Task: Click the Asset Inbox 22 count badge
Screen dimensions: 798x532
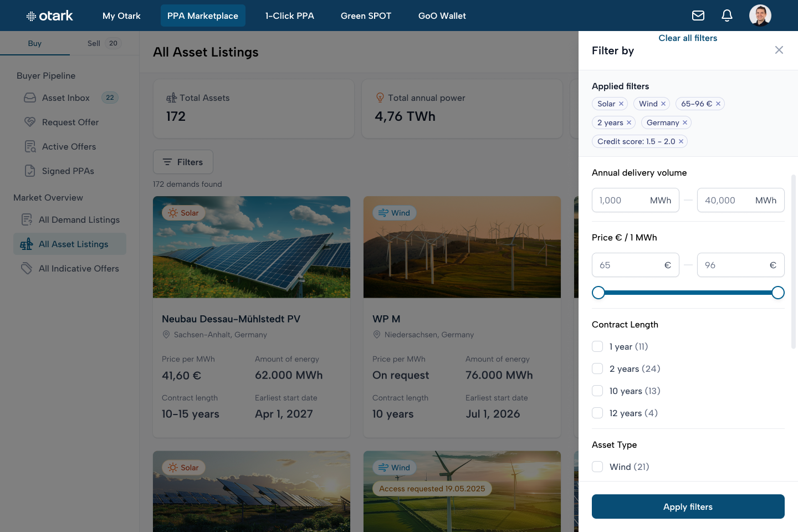Action: tap(110, 98)
